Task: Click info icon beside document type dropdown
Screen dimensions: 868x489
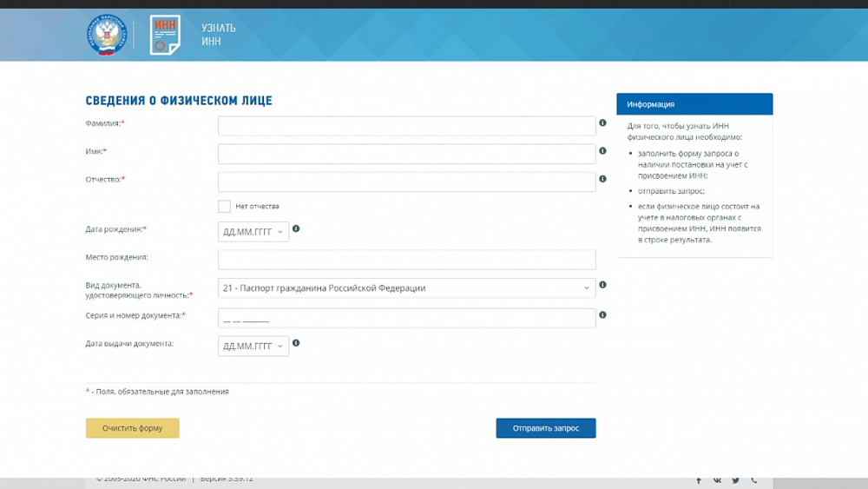Action: tap(602, 285)
